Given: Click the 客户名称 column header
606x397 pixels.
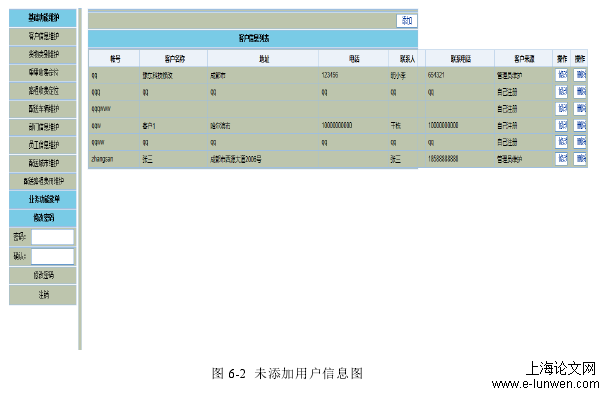Looking at the screenshot, I should tap(174, 59).
